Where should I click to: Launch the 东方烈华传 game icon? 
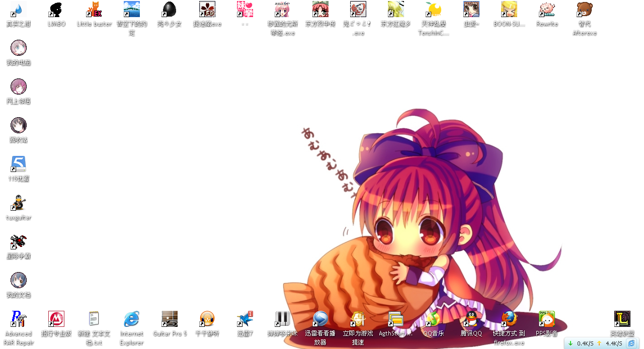pyautogui.click(x=320, y=9)
